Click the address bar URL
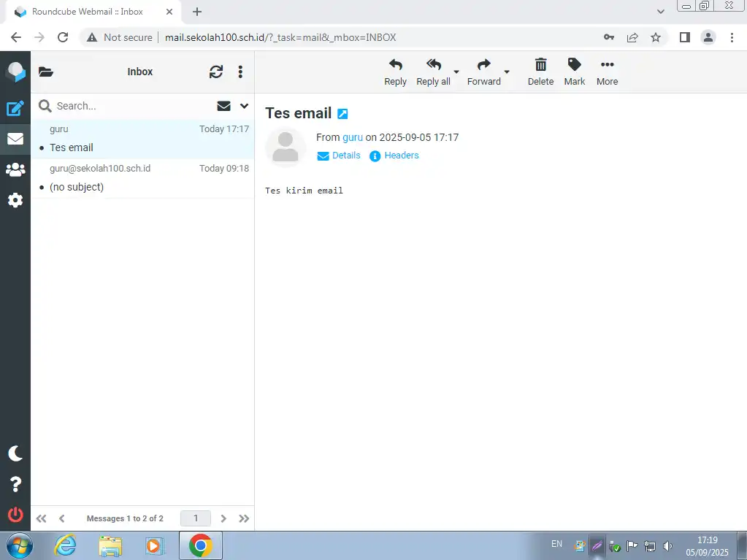Screen dimensions: 747x560 tap(280, 37)
